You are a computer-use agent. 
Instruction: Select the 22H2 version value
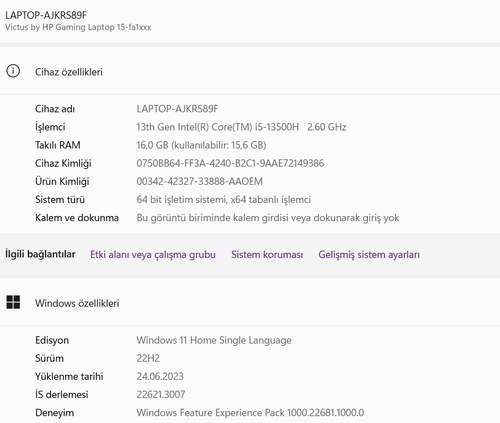click(x=148, y=358)
